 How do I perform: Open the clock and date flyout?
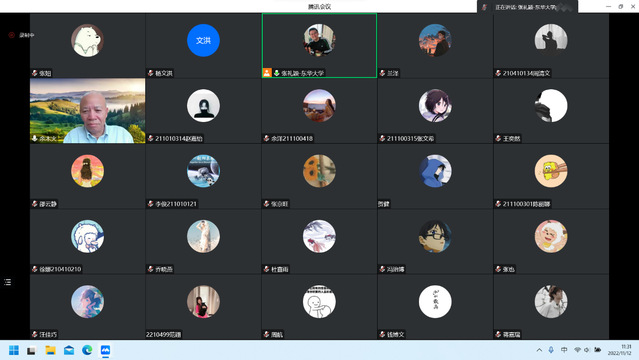pyautogui.click(x=619, y=350)
